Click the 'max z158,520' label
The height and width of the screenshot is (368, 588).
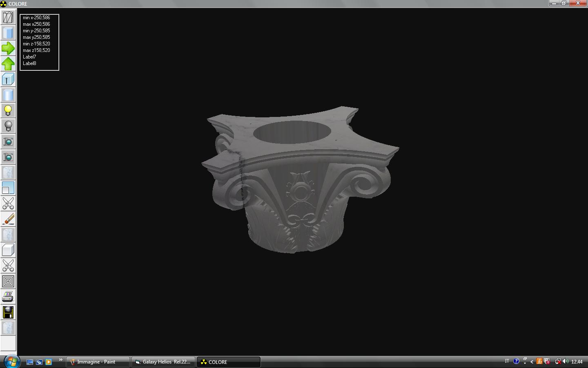click(x=36, y=50)
